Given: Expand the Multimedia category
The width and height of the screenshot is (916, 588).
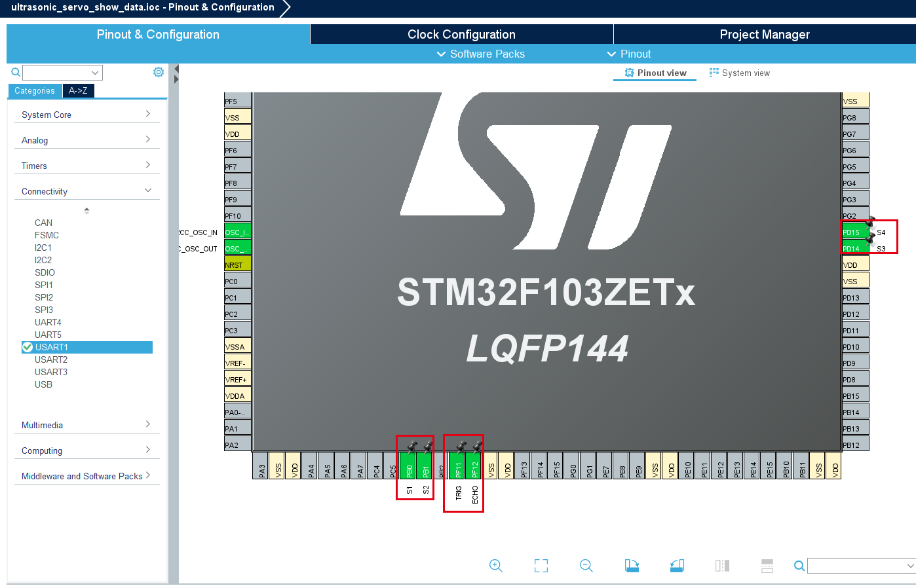Looking at the screenshot, I should point(86,425).
